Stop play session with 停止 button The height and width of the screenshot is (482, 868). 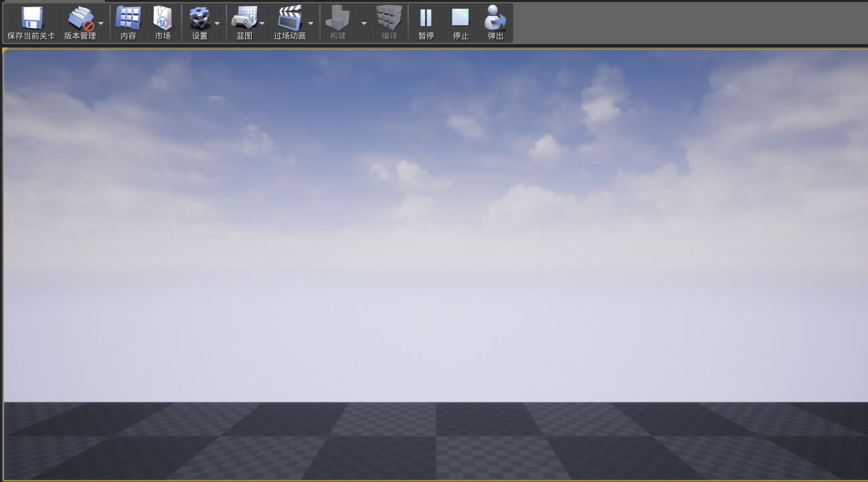coord(460,23)
